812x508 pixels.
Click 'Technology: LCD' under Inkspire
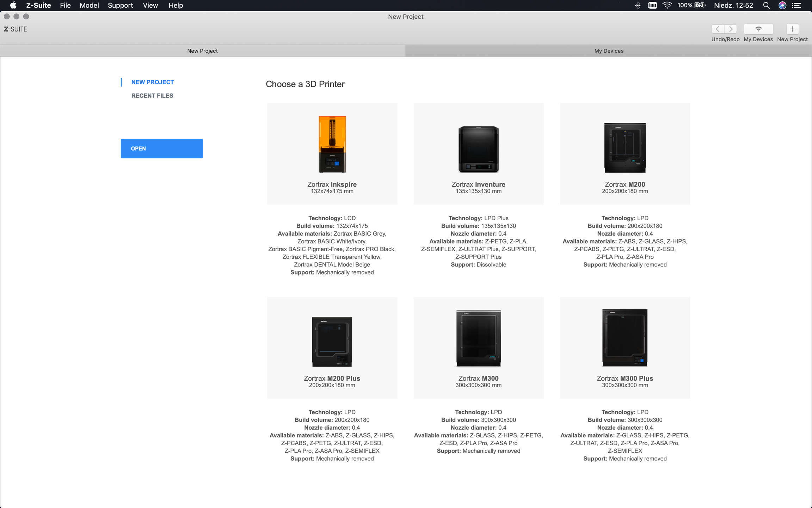(332, 218)
